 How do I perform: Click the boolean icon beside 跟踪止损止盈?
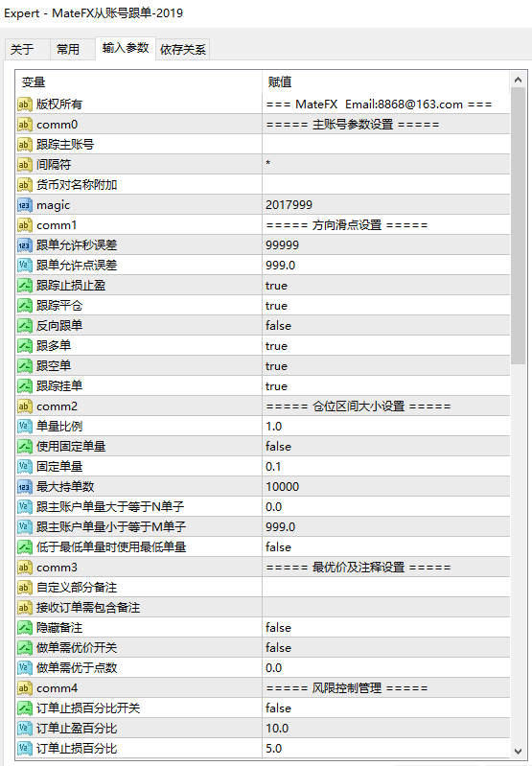click(24, 286)
